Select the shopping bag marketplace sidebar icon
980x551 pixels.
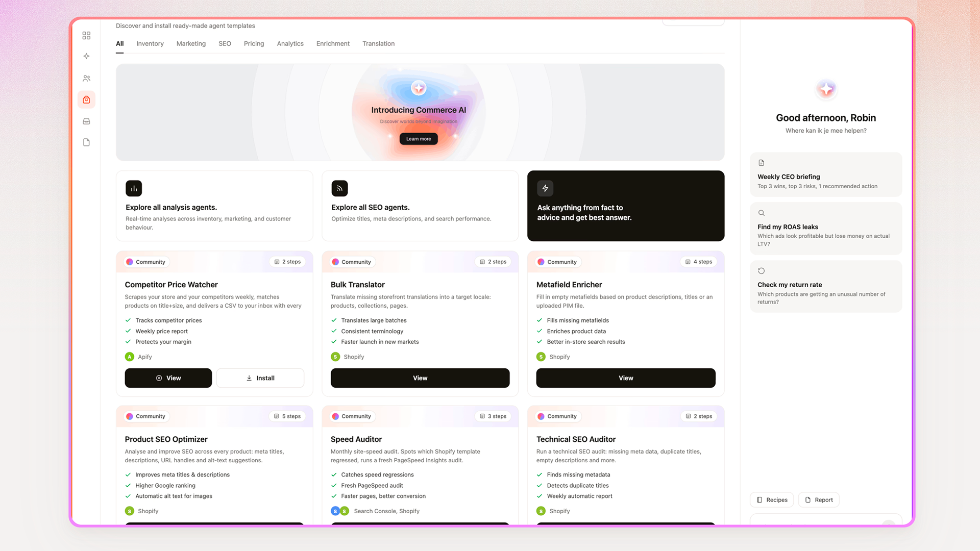click(x=86, y=99)
